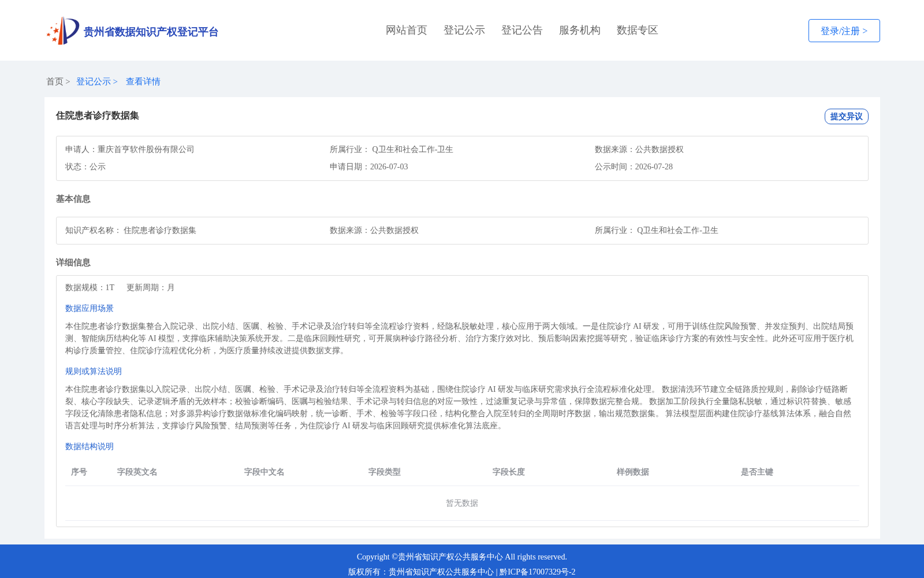Click 黔ICP备17007329号-2 footer text
The width and height of the screenshot is (924, 578).
coord(538,572)
